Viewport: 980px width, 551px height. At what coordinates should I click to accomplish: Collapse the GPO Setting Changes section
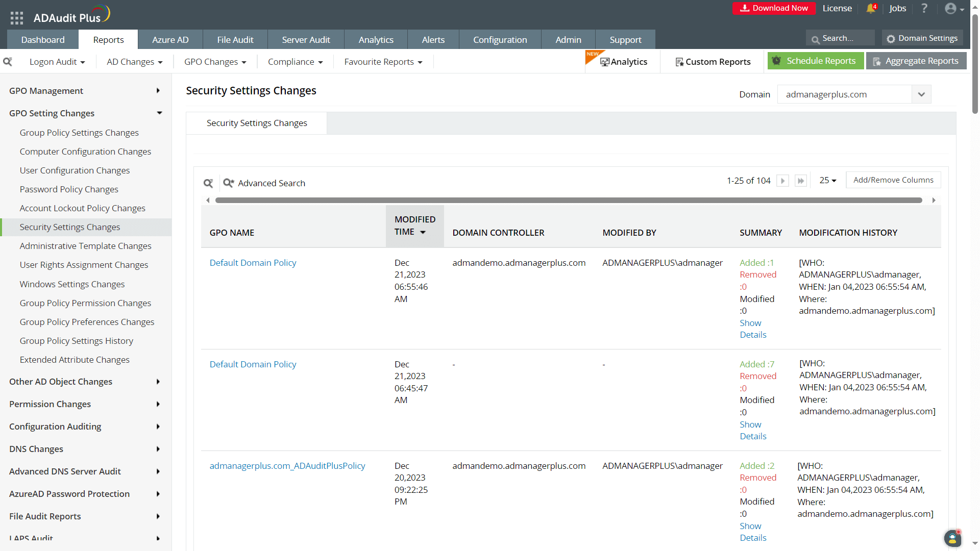click(x=159, y=113)
